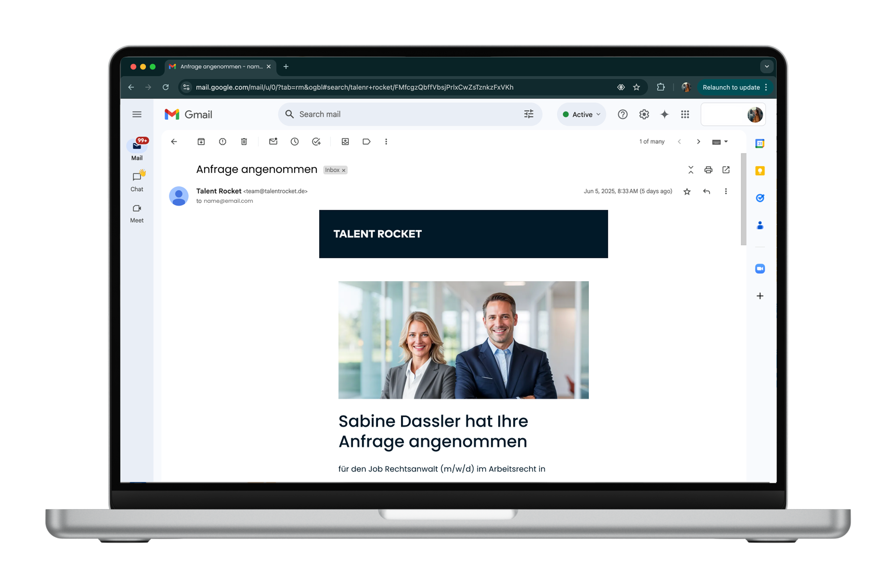This screenshot has height=588, width=896.
Task: Open message options three-dot menu
Action: coord(726,192)
